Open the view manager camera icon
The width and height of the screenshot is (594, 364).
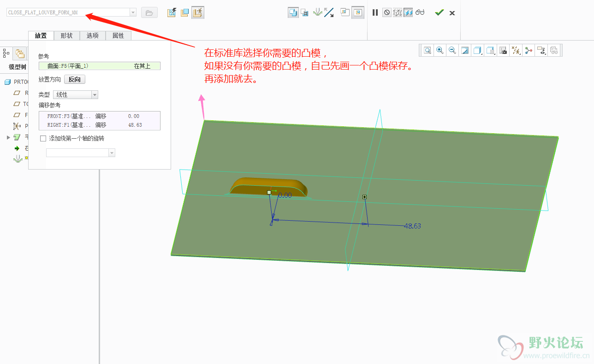pyautogui.click(x=504, y=50)
